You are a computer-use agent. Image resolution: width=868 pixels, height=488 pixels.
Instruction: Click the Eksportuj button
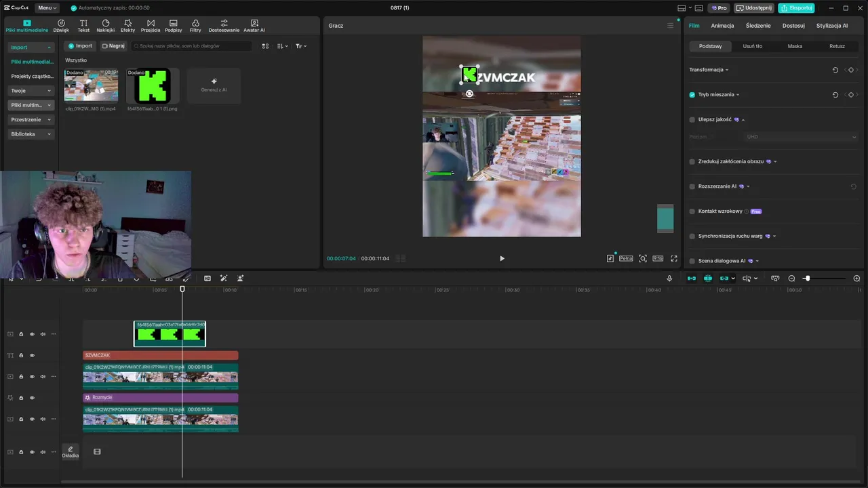(x=796, y=8)
